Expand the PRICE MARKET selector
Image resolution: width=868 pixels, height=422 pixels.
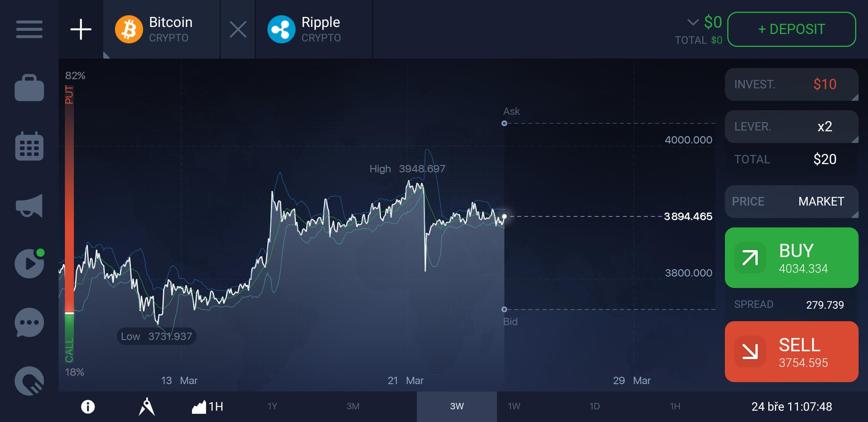point(791,202)
